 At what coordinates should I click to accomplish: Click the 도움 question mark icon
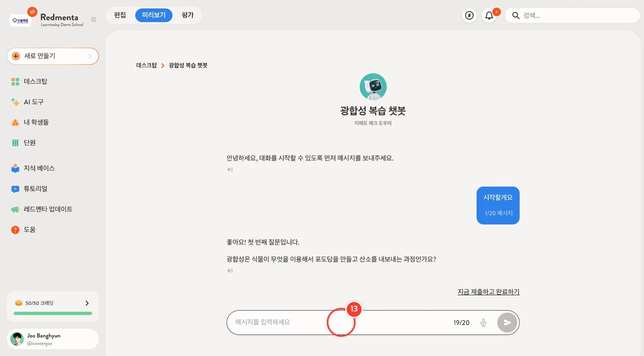point(15,230)
